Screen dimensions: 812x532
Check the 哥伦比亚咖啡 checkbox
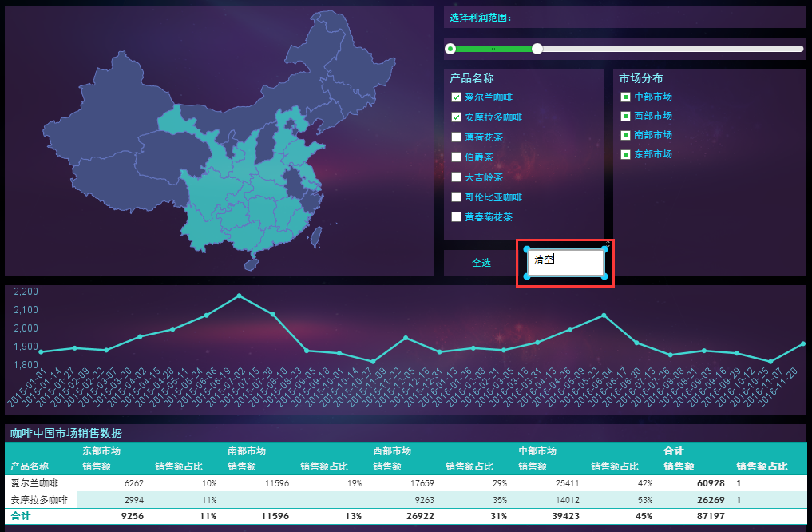coord(456,197)
